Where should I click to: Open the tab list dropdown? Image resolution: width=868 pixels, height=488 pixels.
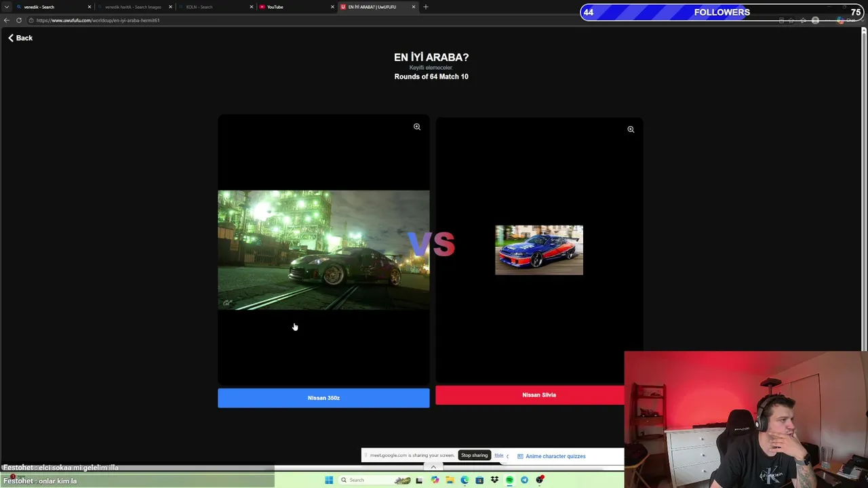(6, 7)
